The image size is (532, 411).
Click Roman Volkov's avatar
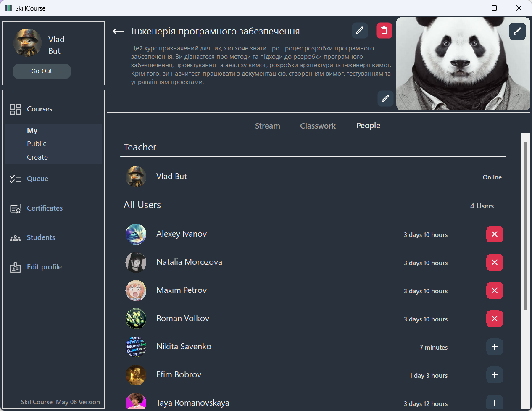pyautogui.click(x=136, y=319)
